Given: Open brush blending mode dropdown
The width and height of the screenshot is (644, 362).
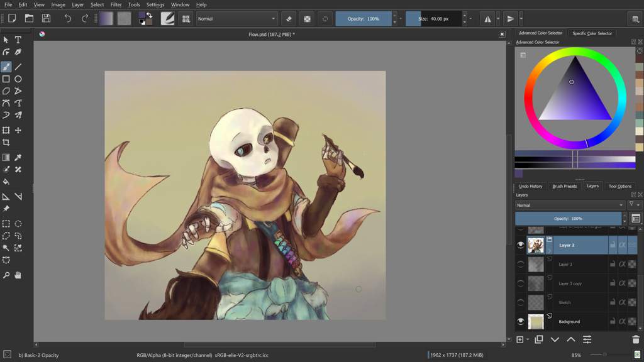Looking at the screenshot, I should [236, 19].
